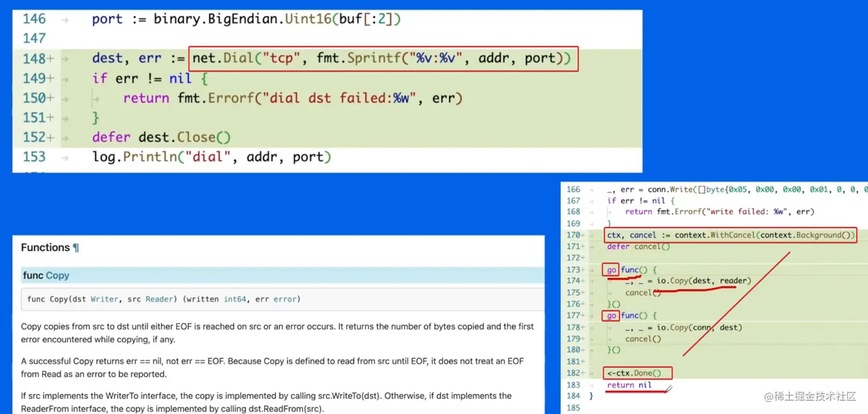
Task: Click "go func() {" on line 177
Action: [631, 315]
